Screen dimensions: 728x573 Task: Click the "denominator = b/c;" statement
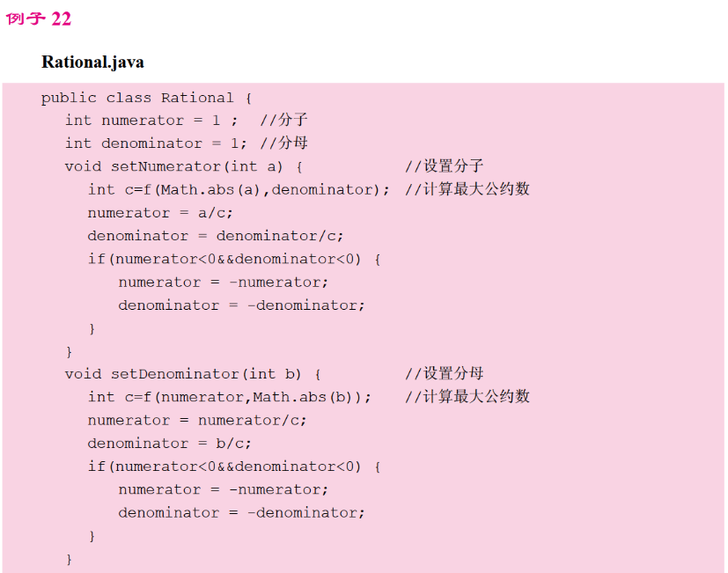pyautogui.click(x=169, y=443)
